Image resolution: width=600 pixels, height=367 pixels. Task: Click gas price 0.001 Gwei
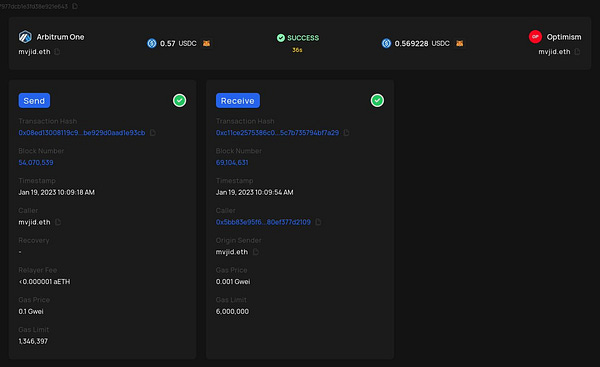click(x=233, y=282)
